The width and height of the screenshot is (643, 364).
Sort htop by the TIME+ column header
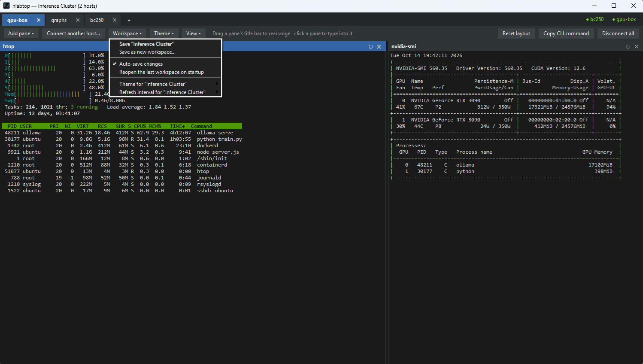tap(177, 126)
